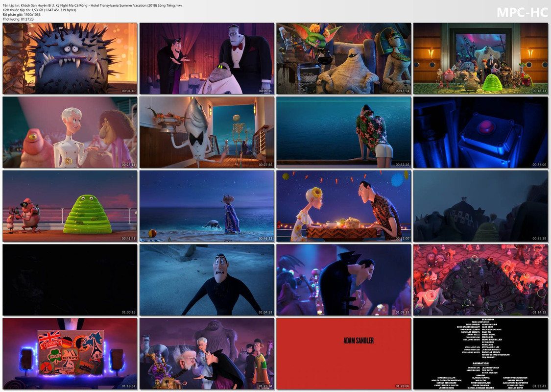551x392 pixels.
Task: Select the Dracula party thumbnail at 01:09:33
Action: tap(344, 280)
